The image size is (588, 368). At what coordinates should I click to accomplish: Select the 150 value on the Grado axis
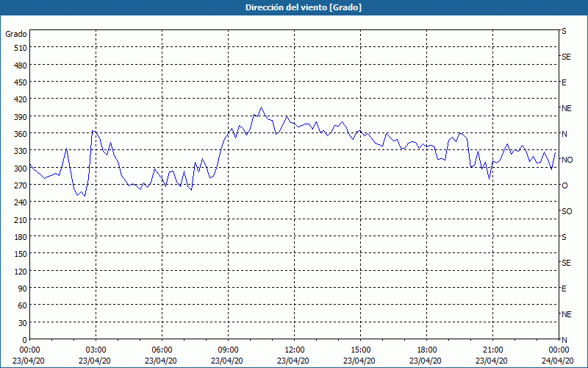click(21, 254)
